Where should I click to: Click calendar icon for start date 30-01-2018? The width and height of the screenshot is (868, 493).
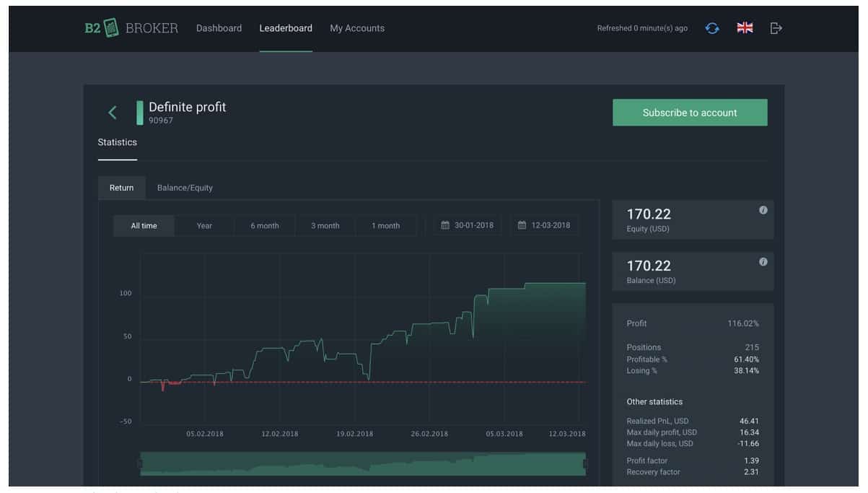pyautogui.click(x=445, y=225)
